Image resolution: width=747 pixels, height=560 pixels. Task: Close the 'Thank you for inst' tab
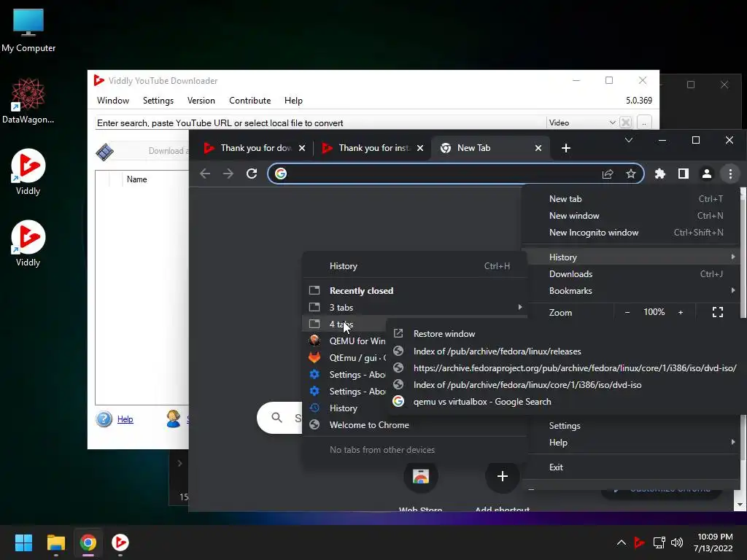tap(420, 148)
